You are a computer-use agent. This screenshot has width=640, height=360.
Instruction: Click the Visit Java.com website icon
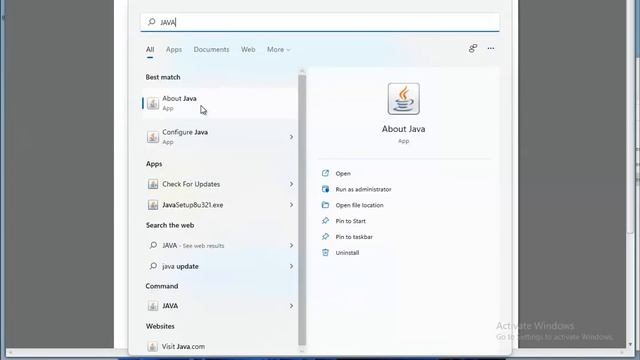pos(153,347)
